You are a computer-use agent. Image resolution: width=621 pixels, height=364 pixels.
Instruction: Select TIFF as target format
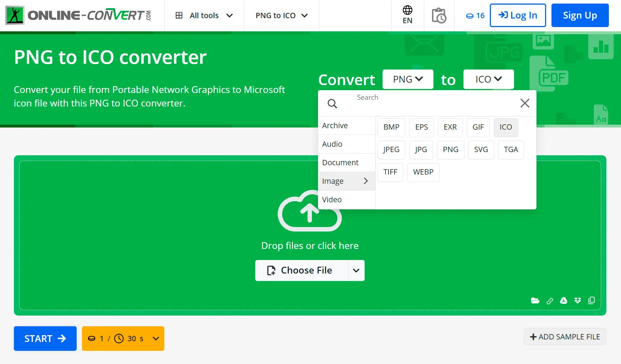pyautogui.click(x=390, y=172)
